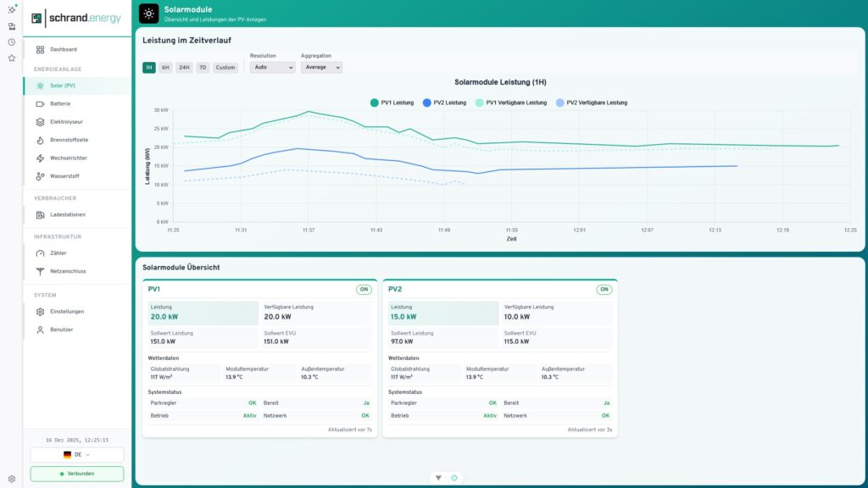Open the Resolution dropdown set to Auto
This screenshot has width=868, height=488.
point(270,67)
